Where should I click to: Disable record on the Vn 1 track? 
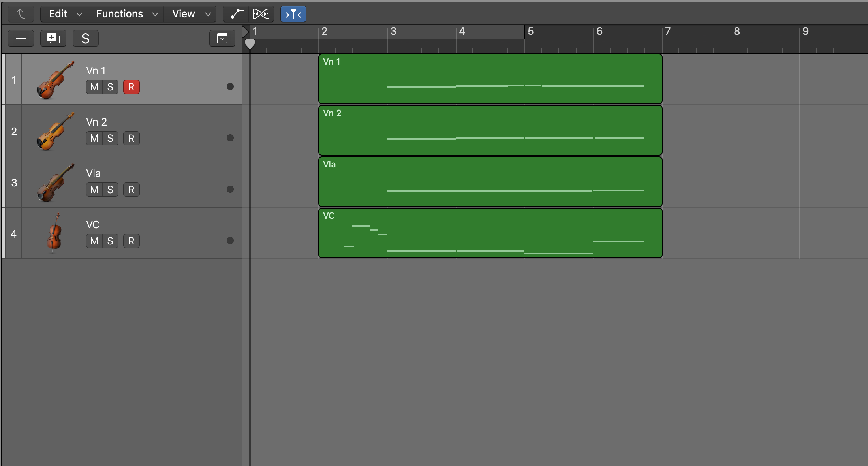[131, 87]
